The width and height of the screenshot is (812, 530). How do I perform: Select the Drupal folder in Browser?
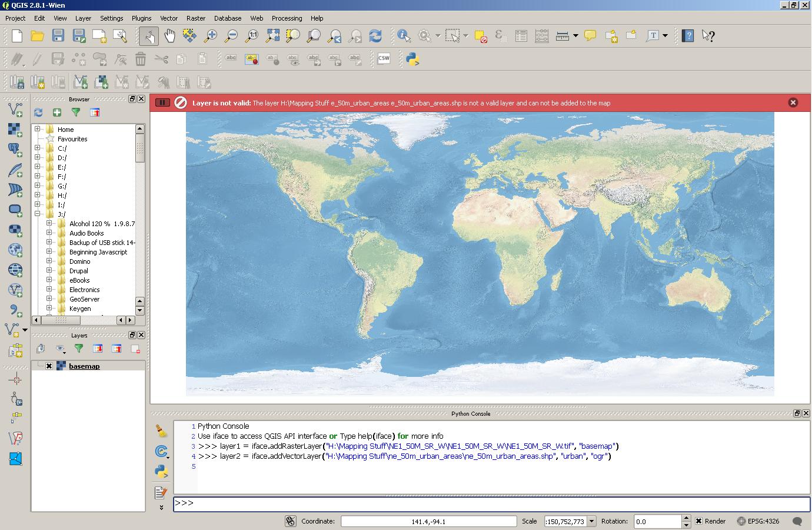[x=79, y=271]
